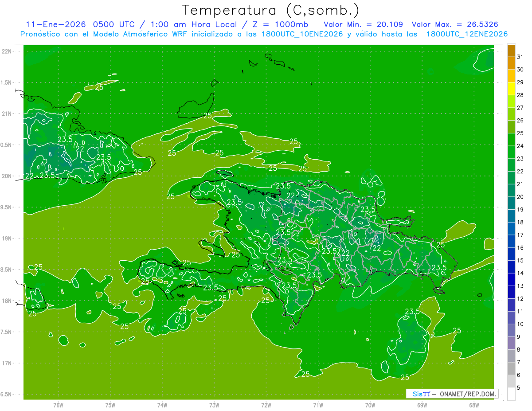The width and height of the screenshot is (532, 411).
Task: Click the 'Valor Min. = 20.109' text
Action: [x=363, y=24]
